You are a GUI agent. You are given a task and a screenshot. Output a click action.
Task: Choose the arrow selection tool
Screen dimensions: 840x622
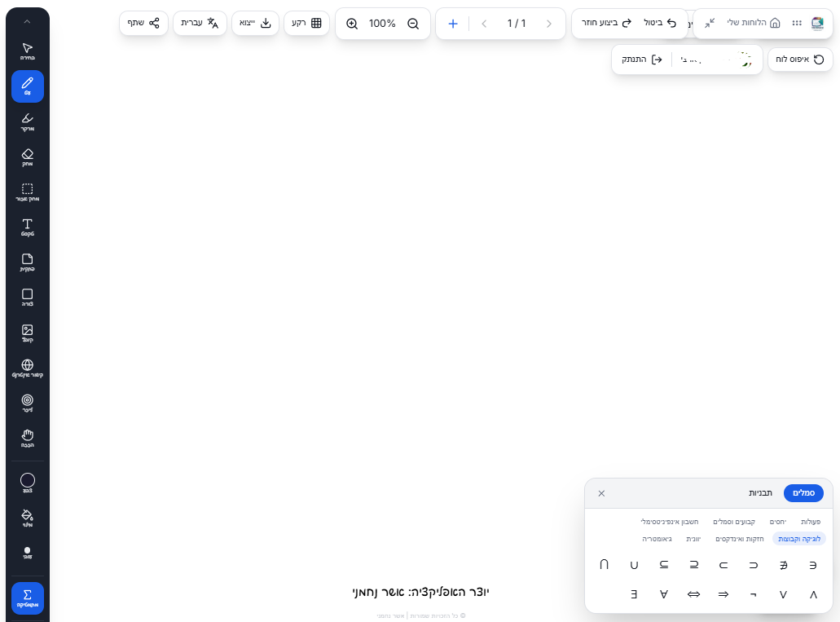(27, 51)
